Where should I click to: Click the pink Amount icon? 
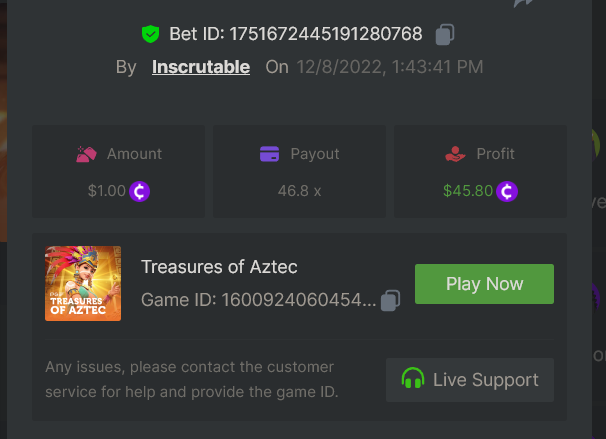click(x=87, y=154)
